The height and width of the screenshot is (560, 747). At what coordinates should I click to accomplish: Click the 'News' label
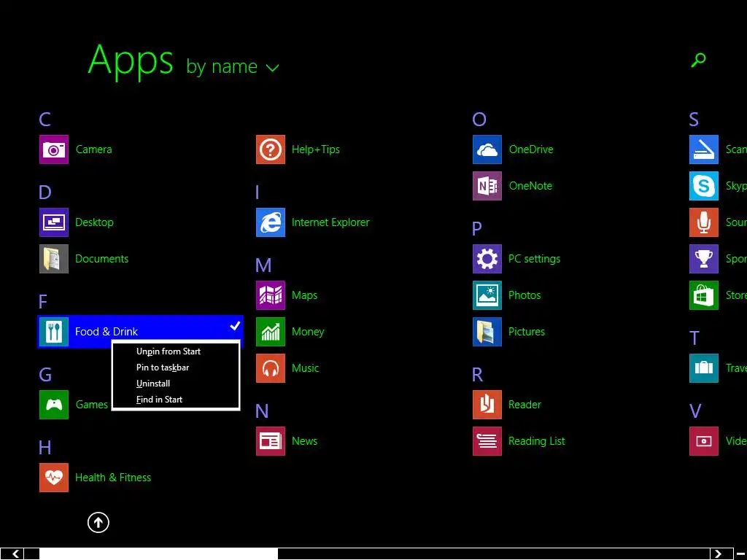click(304, 441)
